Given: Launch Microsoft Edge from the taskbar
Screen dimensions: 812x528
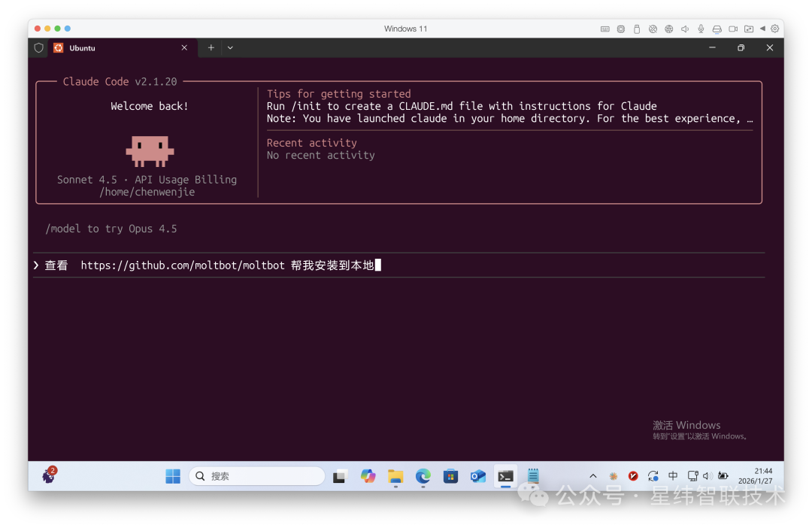Looking at the screenshot, I should point(423,476).
